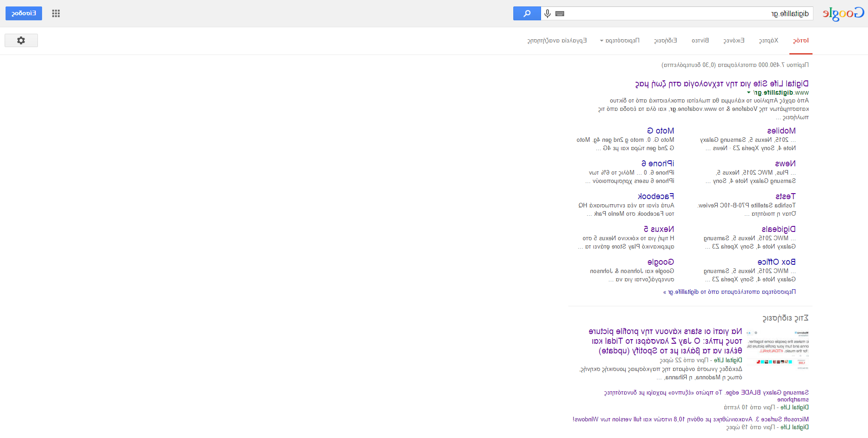Open the Microsoft Surface 3 news link
The image size is (868, 438).
click(x=690, y=420)
